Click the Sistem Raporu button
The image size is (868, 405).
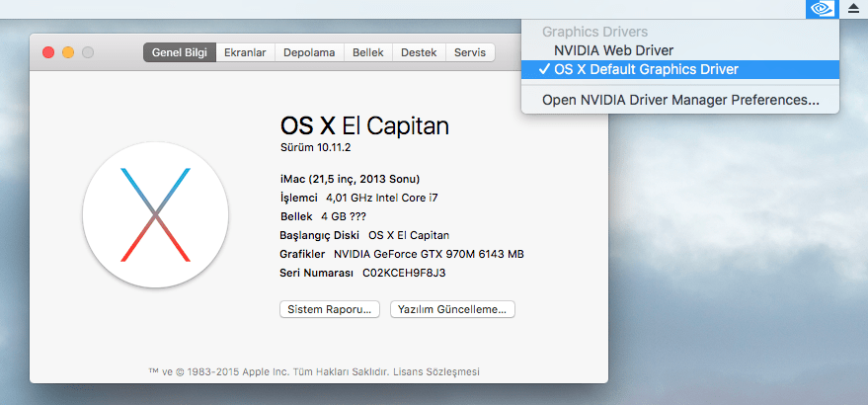[330, 309]
